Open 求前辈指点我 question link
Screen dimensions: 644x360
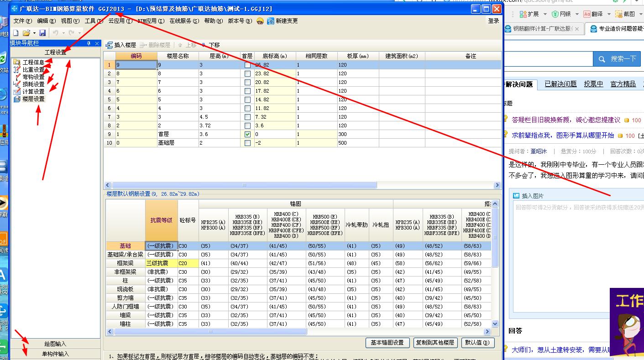pyautogui.click(x=563, y=136)
